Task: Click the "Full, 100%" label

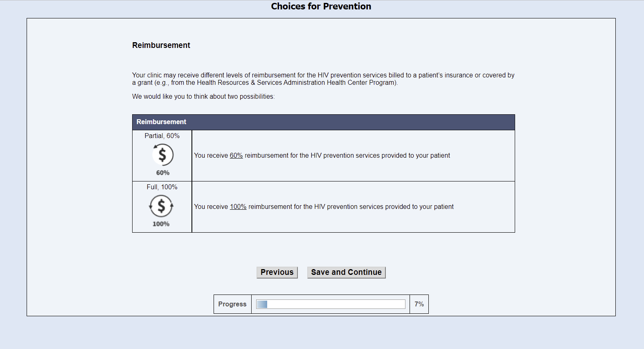Action: 162,187
